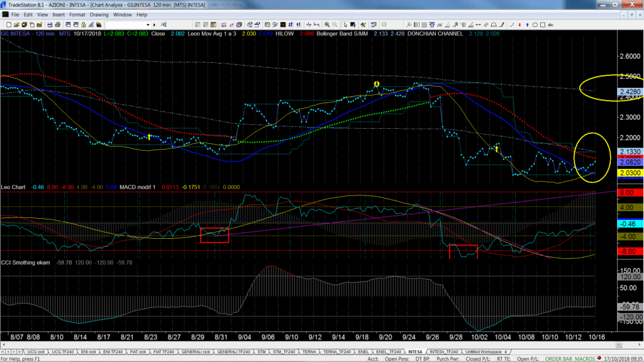Switch to the STM_TF240 workspace tab

[x=284, y=352]
